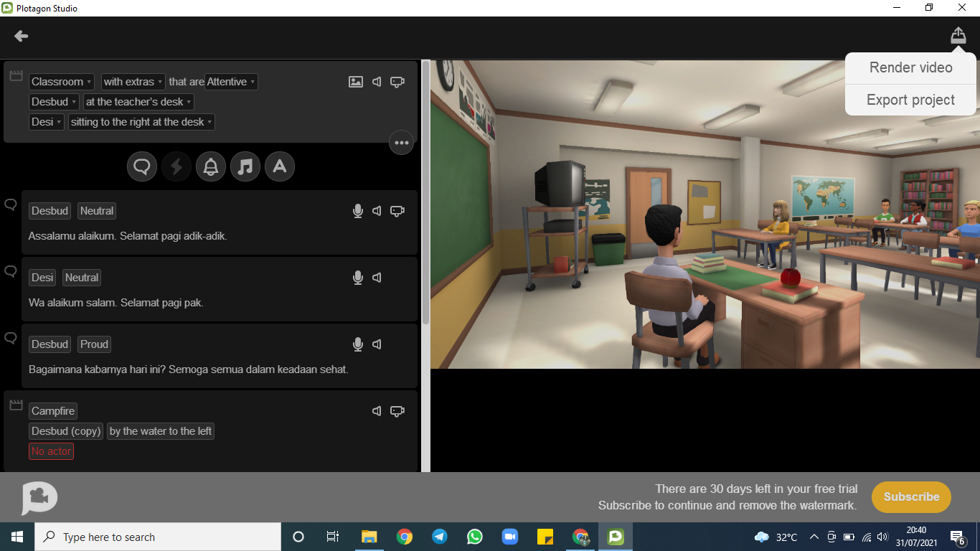The width and height of the screenshot is (980, 551).
Task: Click the red 'No actor' tag
Action: tap(51, 451)
